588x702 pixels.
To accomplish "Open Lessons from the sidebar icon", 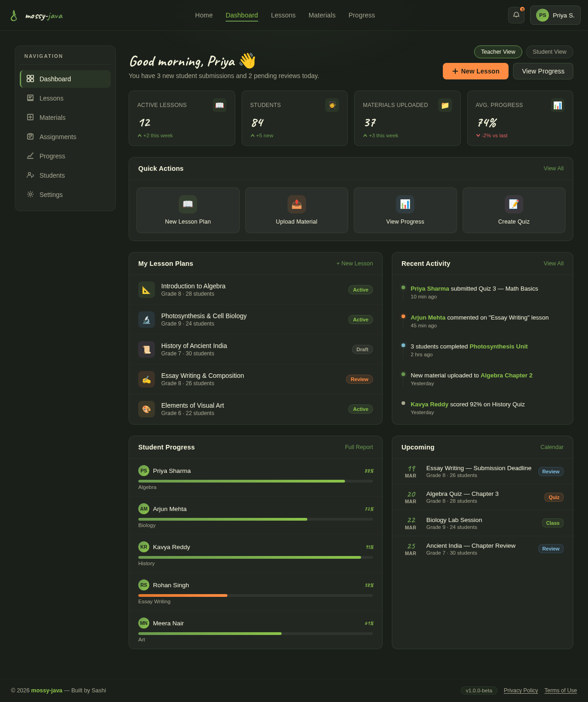I will coord(30,98).
